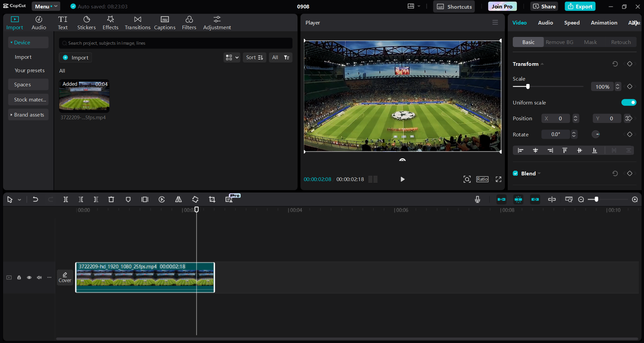The height and width of the screenshot is (343, 644).
Task: Zoom out the timeline with minus icon
Action: tap(581, 200)
